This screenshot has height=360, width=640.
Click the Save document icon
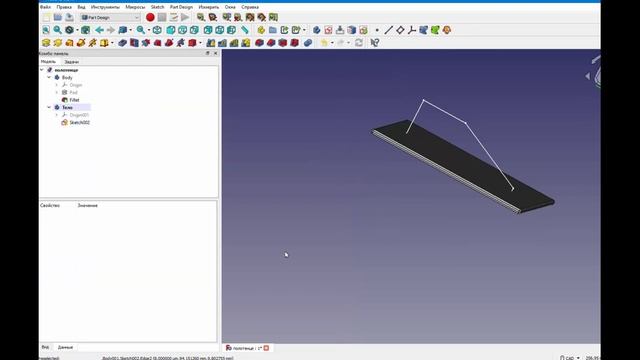[x=69, y=18]
